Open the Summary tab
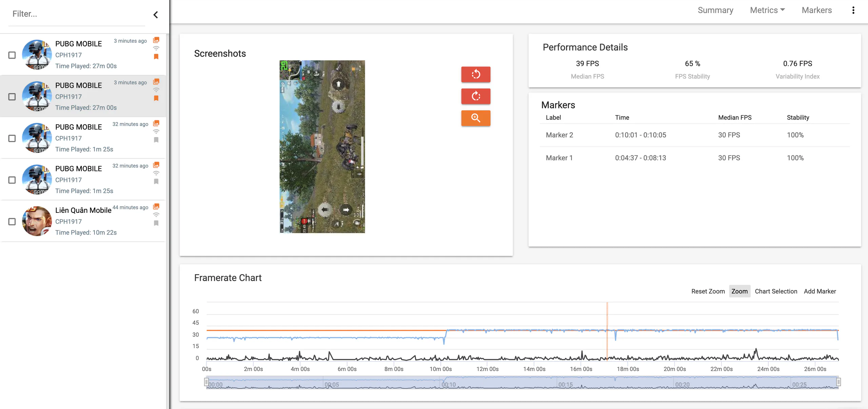Image resolution: width=868 pixels, height=409 pixels. 715,10
